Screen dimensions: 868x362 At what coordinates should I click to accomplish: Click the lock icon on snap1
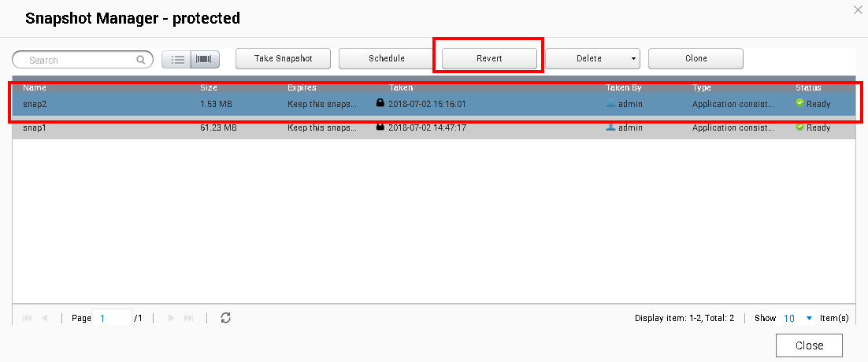[x=380, y=127]
